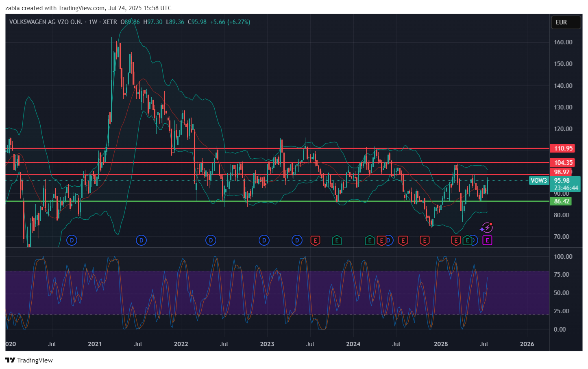This screenshot has width=588, height=369.
Task: Open the green earnings E marker in early 2024
Action: [369, 240]
